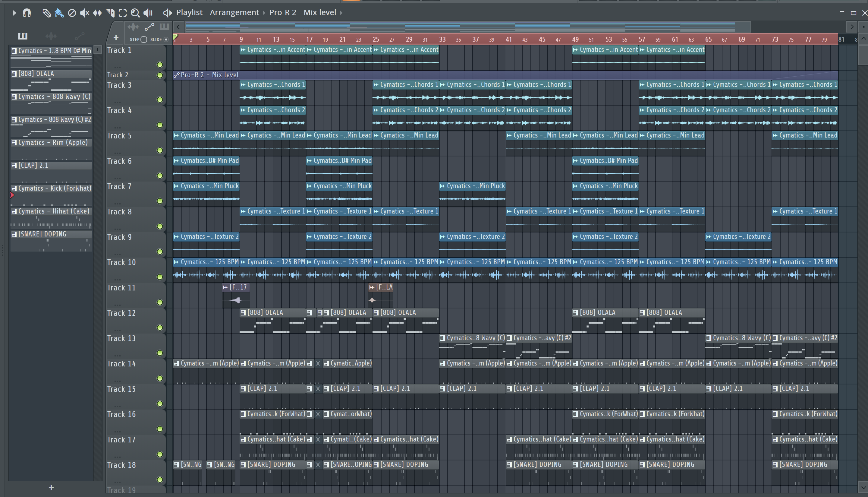Select the Draw pencil tool
This screenshot has height=497, width=868.
tap(46, 13)
